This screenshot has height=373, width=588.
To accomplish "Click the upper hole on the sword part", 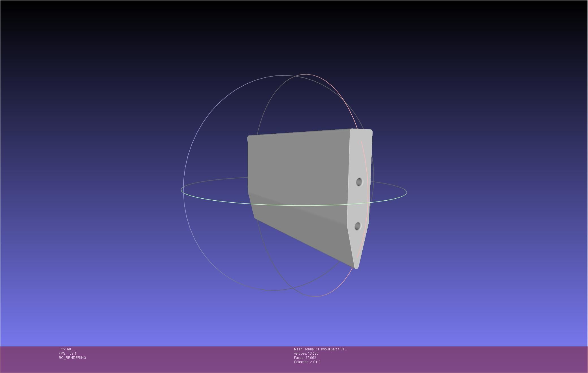I will coord(359,182).
